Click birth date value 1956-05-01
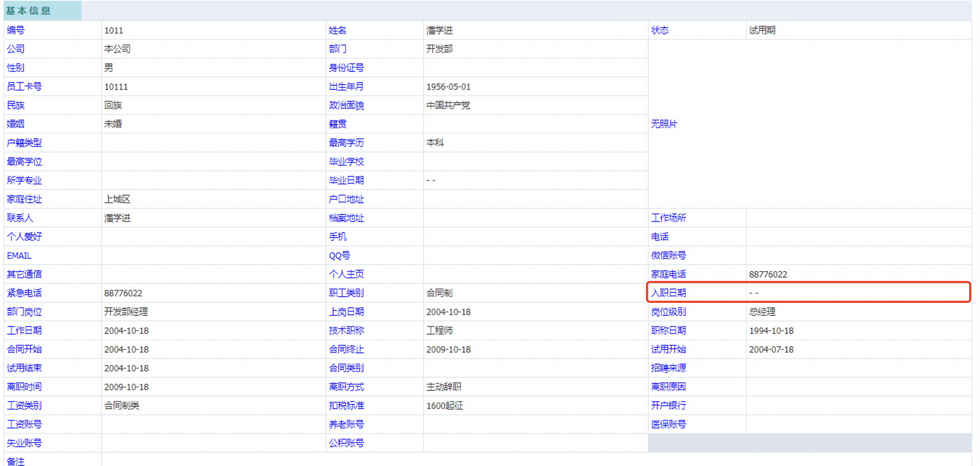This screenshot has height=466, width=980. click(448, 87)
